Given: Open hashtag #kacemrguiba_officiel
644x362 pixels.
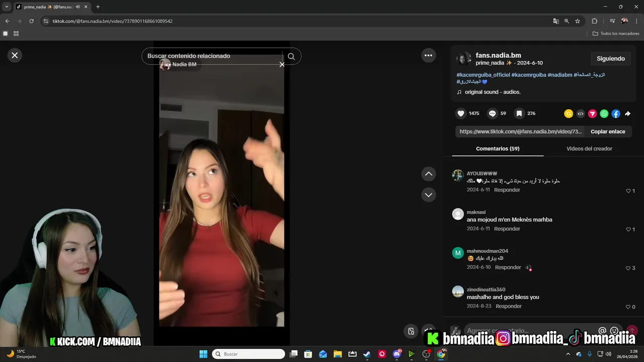Looking at the screenshot, I should [483, 75].
